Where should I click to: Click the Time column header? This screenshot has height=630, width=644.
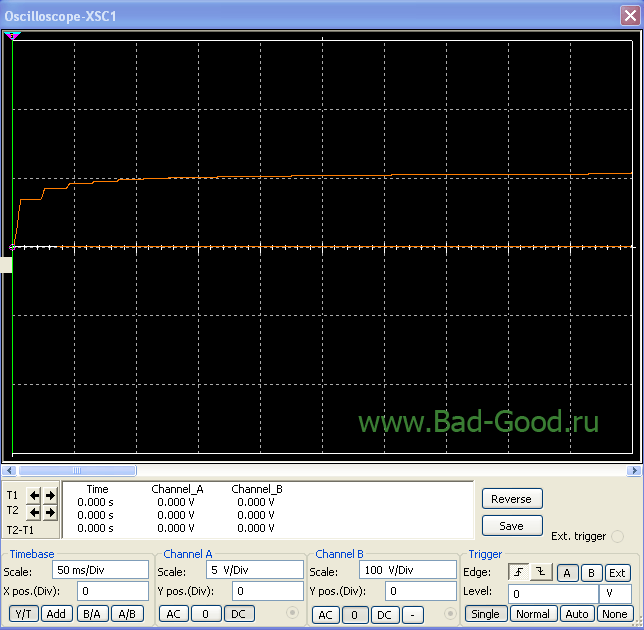click(x=97, y=489)
